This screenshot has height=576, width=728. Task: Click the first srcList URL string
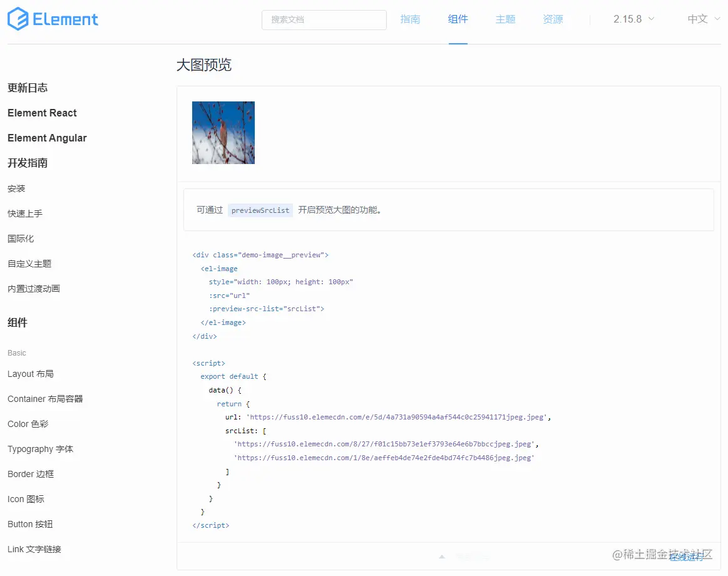click(384, 444)
